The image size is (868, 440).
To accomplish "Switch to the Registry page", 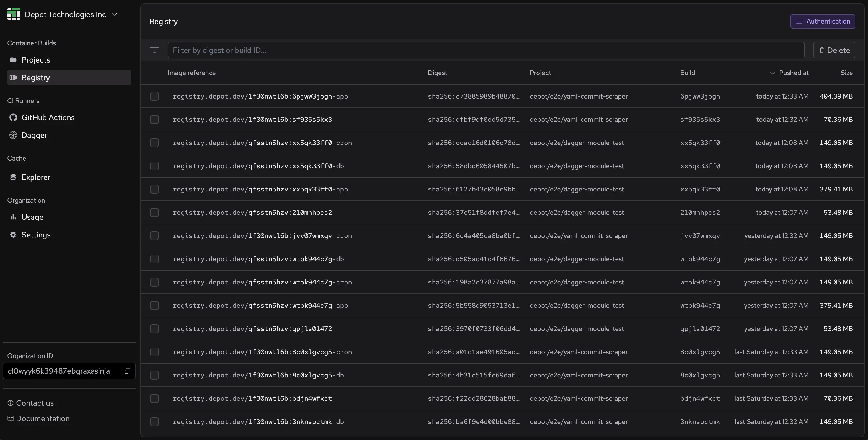I will [36, 77].
